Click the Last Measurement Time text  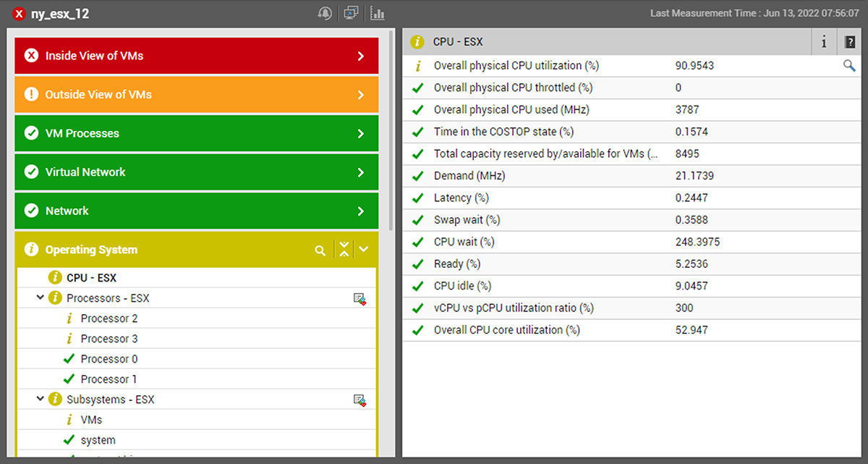(x=754, y=13)
